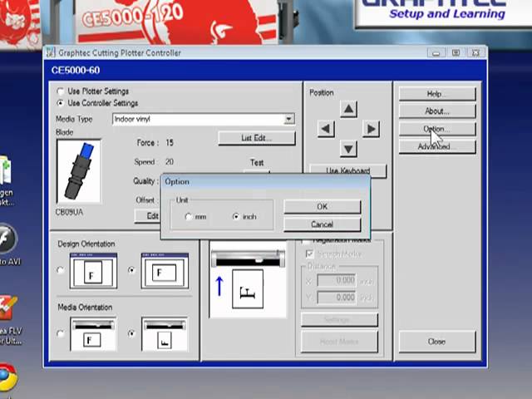Screen dimensions: 532x399
Task: Toggle the Search Marks checkbox
Action: (309, 254)
